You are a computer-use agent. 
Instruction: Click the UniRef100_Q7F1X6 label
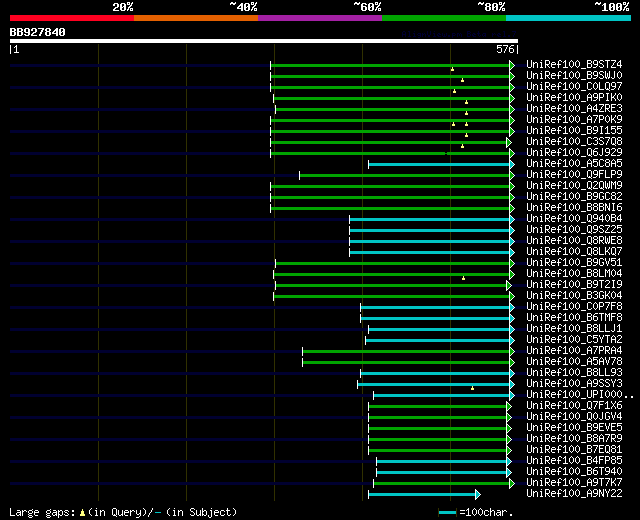574,406
